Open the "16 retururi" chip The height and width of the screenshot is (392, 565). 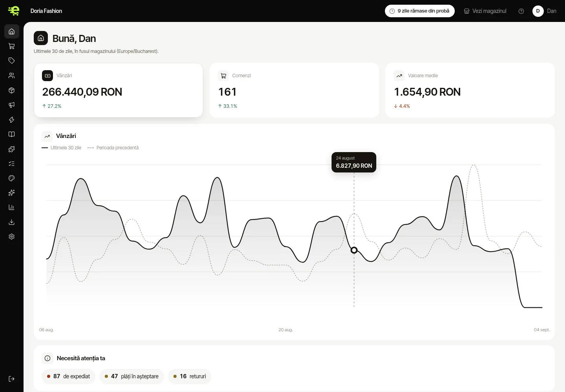[190, 376]
